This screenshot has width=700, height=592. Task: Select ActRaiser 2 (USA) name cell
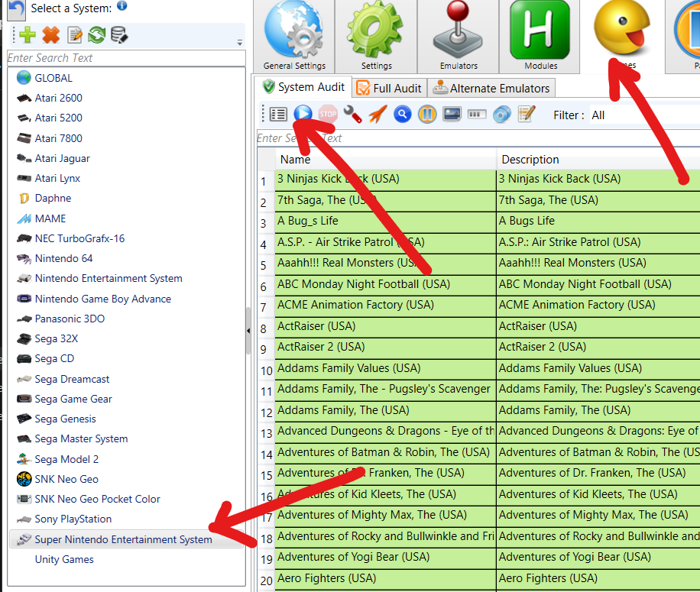[x=385, y=347]
